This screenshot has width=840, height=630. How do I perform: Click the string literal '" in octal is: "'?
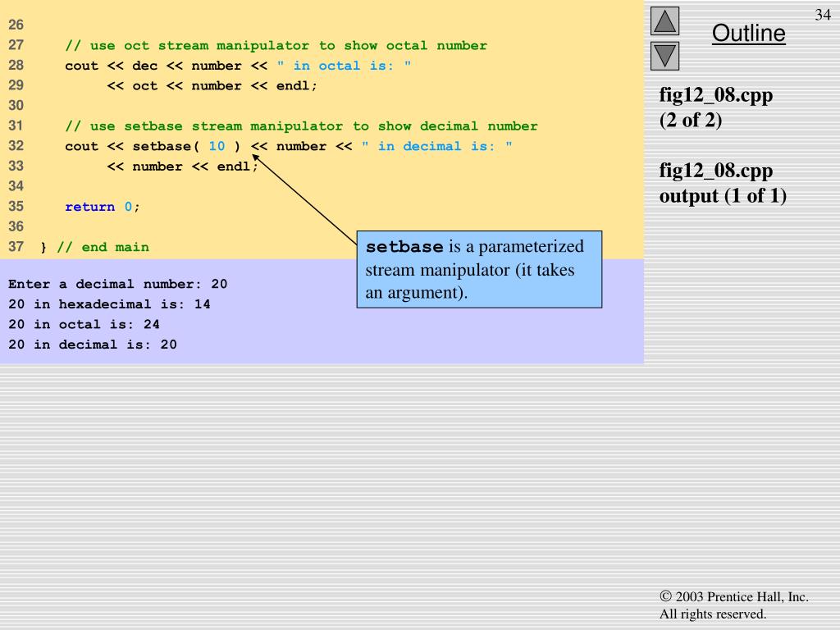344,66
